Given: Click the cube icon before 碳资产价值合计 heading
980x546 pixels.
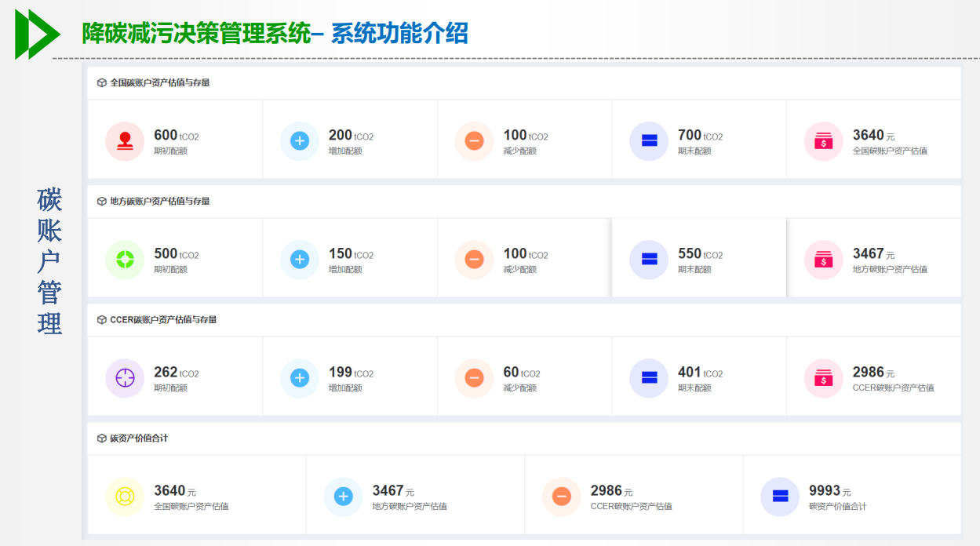Looking at the screenshot, I should tap(102, 439).
